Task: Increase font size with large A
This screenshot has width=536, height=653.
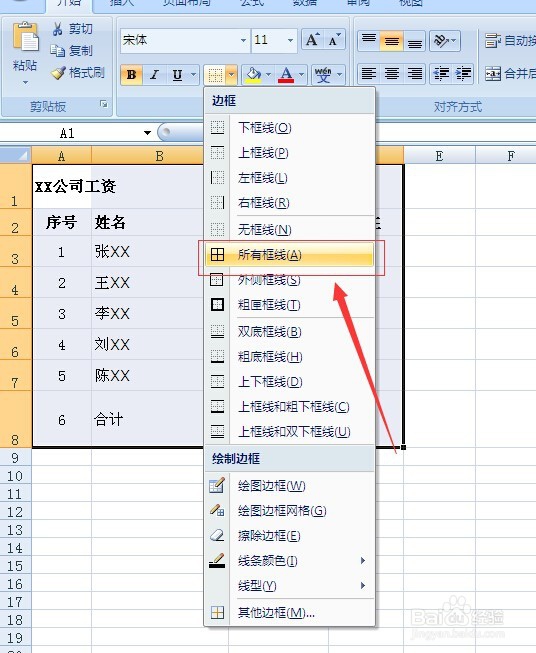Action: [x=313, y=40]
